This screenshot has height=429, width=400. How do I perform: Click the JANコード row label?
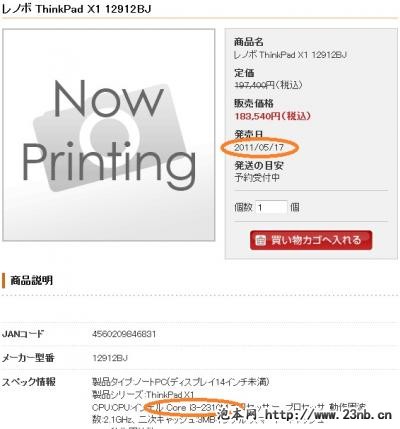(23, 334)
